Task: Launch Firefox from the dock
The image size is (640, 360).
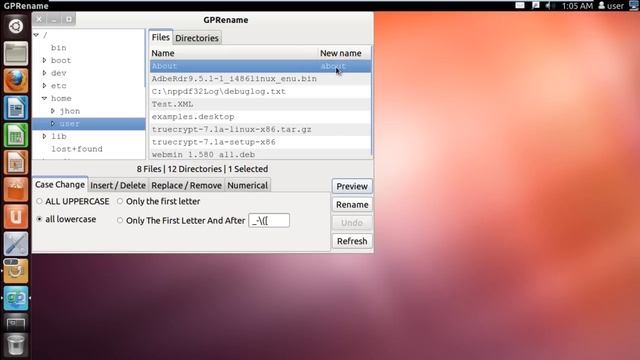Action: [x=16, y=80]
